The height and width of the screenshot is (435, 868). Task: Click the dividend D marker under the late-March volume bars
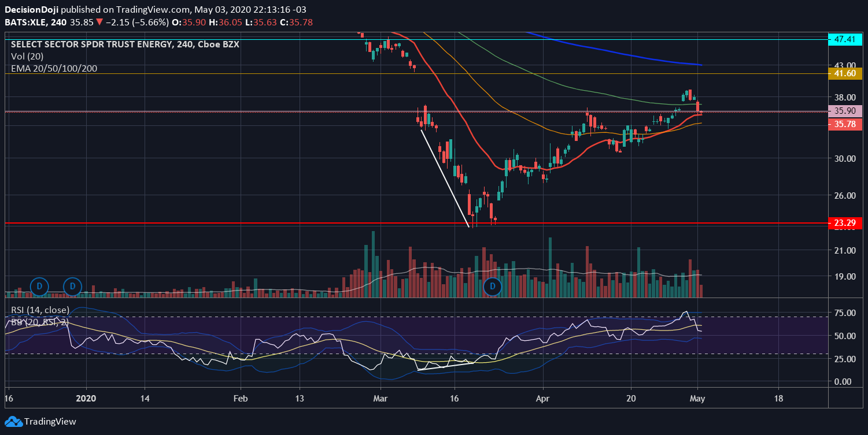(493, 286)
